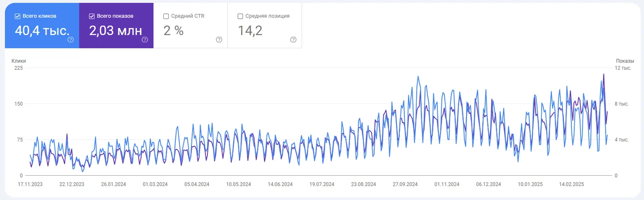Click the 06.12.2024 date label
The image size is (644, 200).
point(489,184)
